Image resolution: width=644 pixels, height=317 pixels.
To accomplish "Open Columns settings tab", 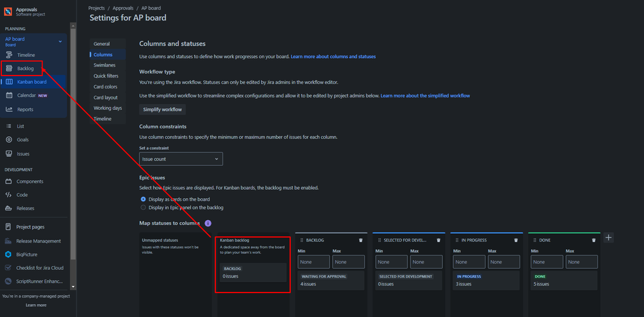I will (108, 55).
